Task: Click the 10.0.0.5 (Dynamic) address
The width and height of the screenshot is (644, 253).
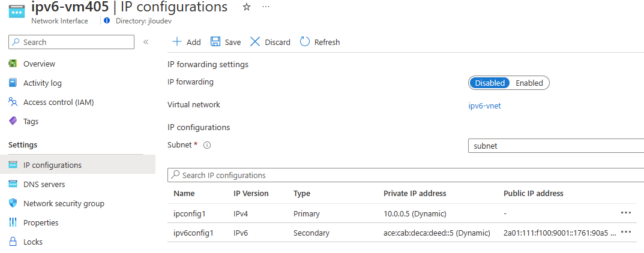Action: [x=415, y=213]
